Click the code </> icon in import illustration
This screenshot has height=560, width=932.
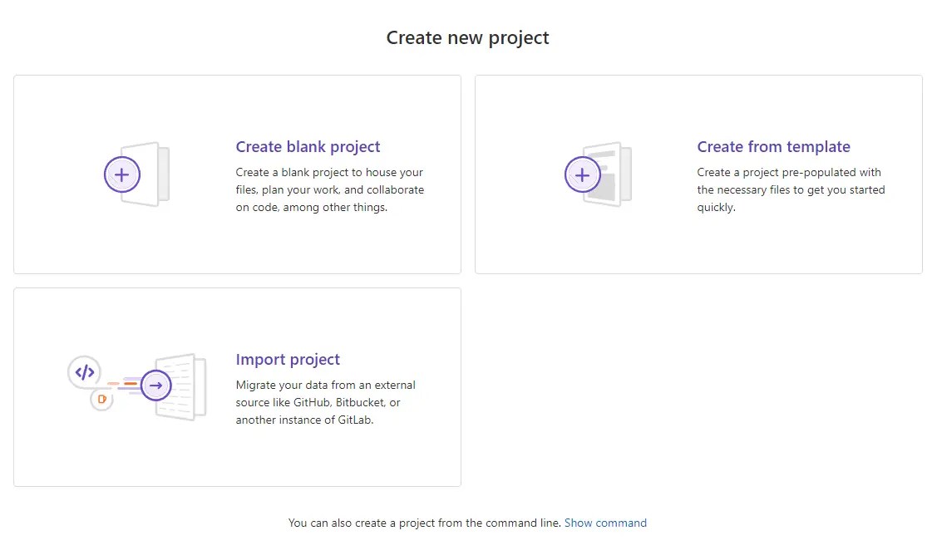point(84,372)
